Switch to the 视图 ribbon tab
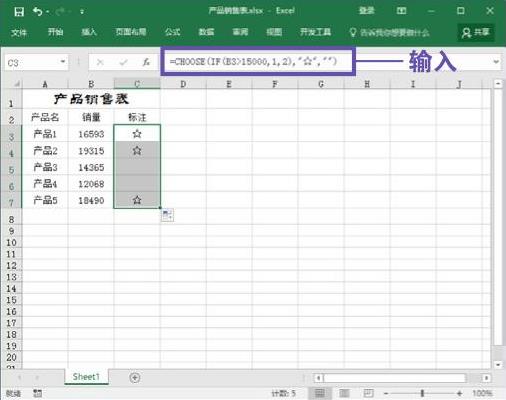The width and height of the screenshot is (506, 400). [x=274, y=32]
